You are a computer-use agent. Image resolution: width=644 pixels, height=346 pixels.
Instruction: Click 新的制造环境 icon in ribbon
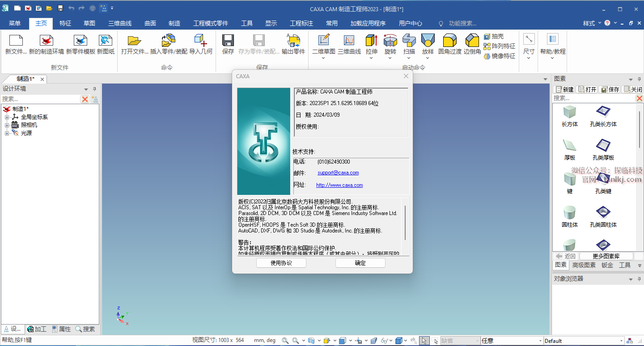47,41
